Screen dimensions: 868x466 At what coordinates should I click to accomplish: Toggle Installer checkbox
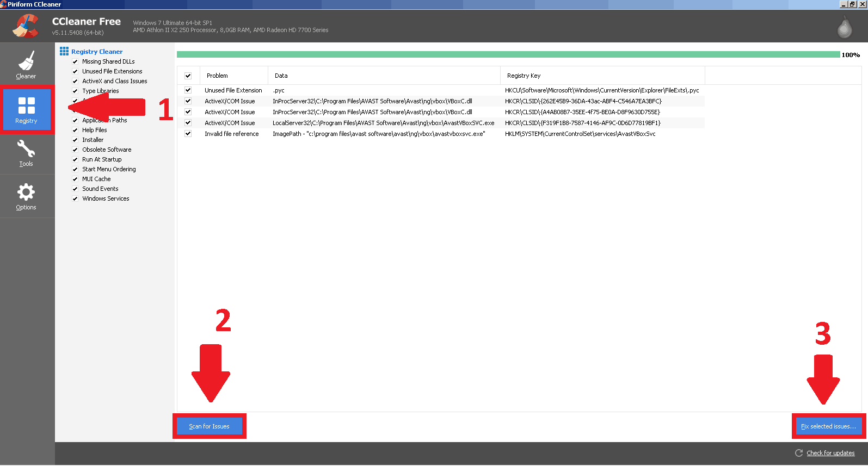(x=75, y=140)
